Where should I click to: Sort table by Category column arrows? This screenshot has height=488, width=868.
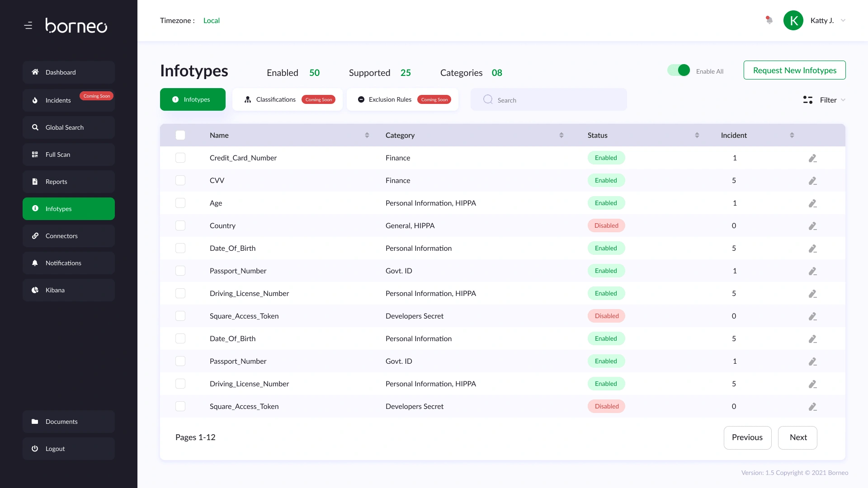coord(561,135)
